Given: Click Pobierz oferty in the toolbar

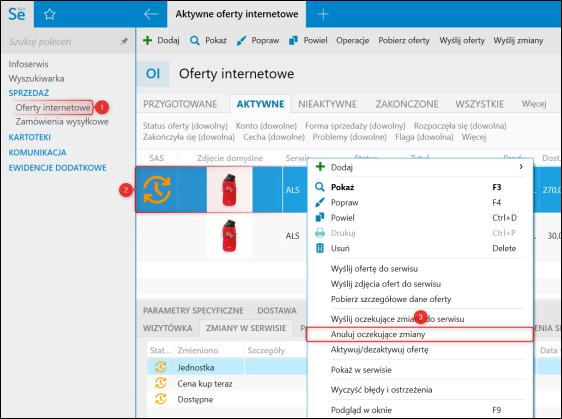Looking at the screenshot, I should (404, 41).
